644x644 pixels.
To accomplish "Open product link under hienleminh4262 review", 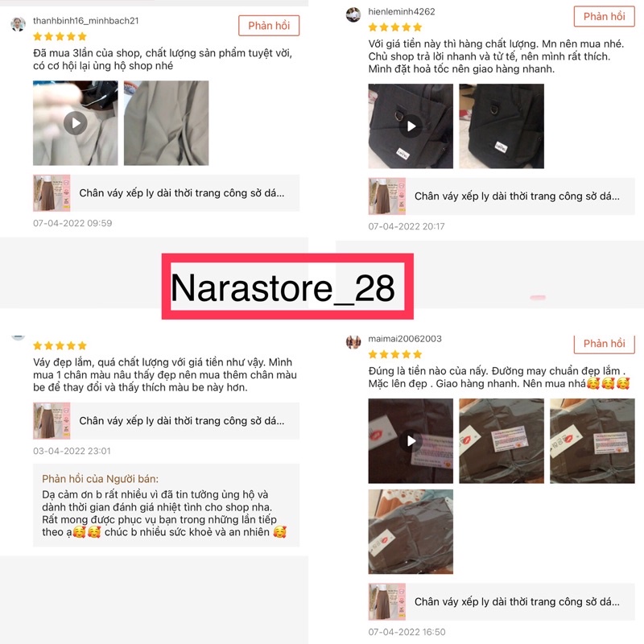I will [x=502, y=196].
